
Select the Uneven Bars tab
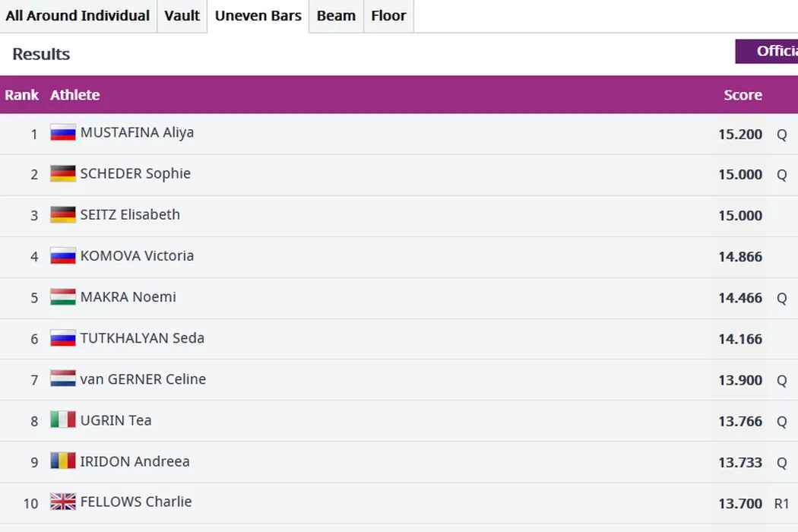(258, 16)
